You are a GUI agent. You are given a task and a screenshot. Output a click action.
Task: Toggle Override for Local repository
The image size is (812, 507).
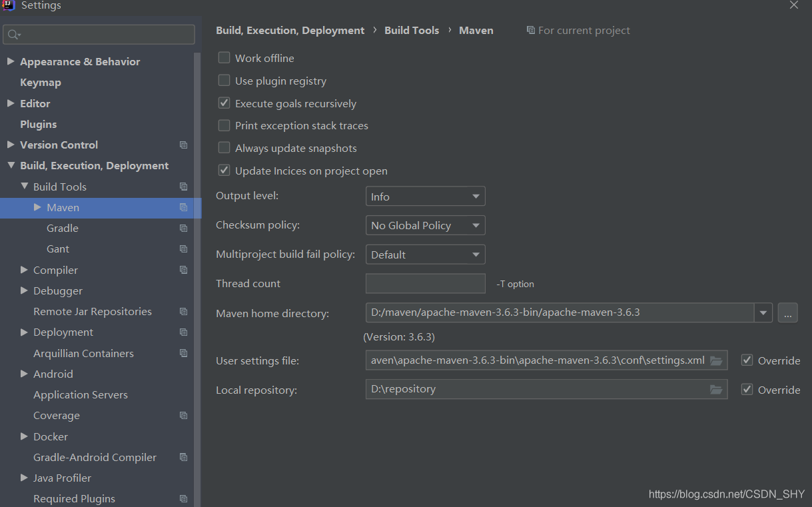click(x=747, y=390)
